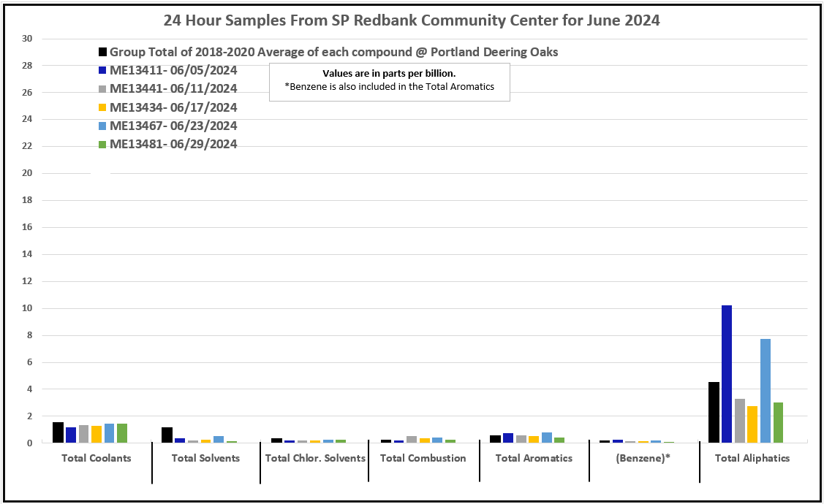Click the black legend swatch for Portland Deering Oaks

tap(103, 53)
